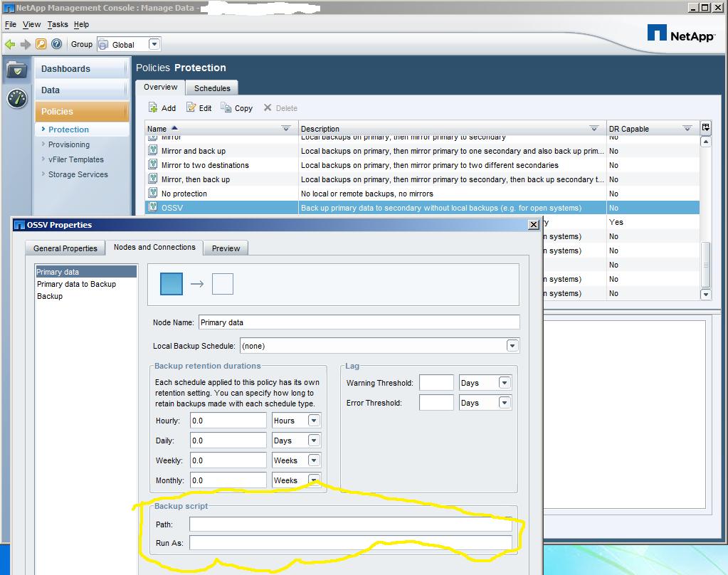Select vFiler Templates in the Policies list
This screenshot has width=728, height=575.
click(75, 159)
